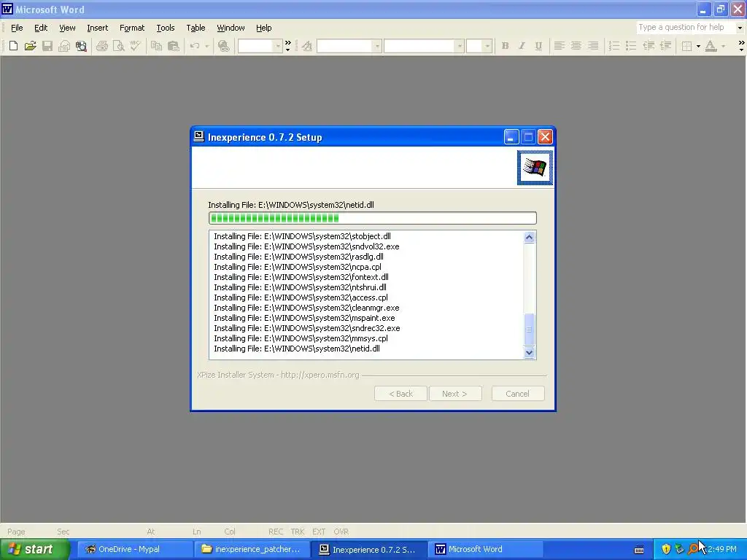
Task: Switch to OneDrive - Mypal taskbar item
Action: 134,549
